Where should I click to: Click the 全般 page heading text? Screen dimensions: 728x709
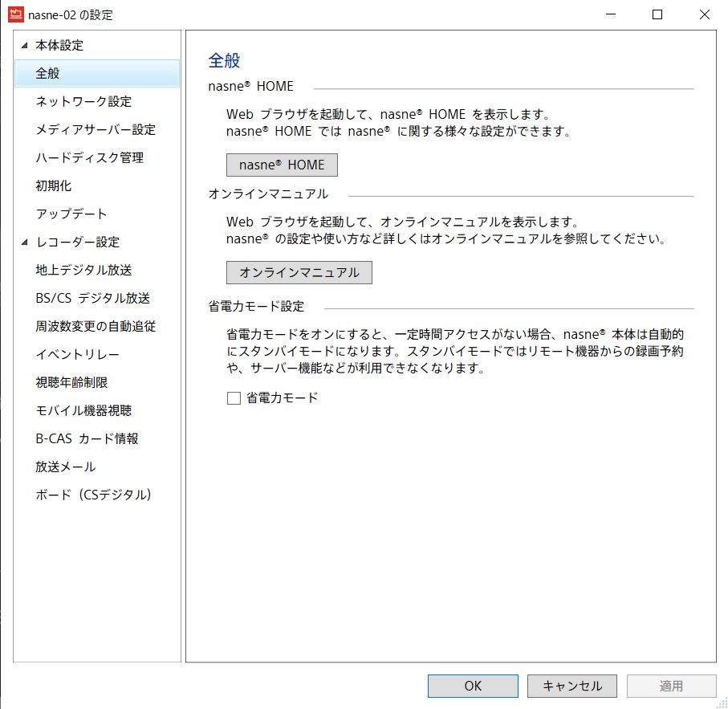pos(224,60)
